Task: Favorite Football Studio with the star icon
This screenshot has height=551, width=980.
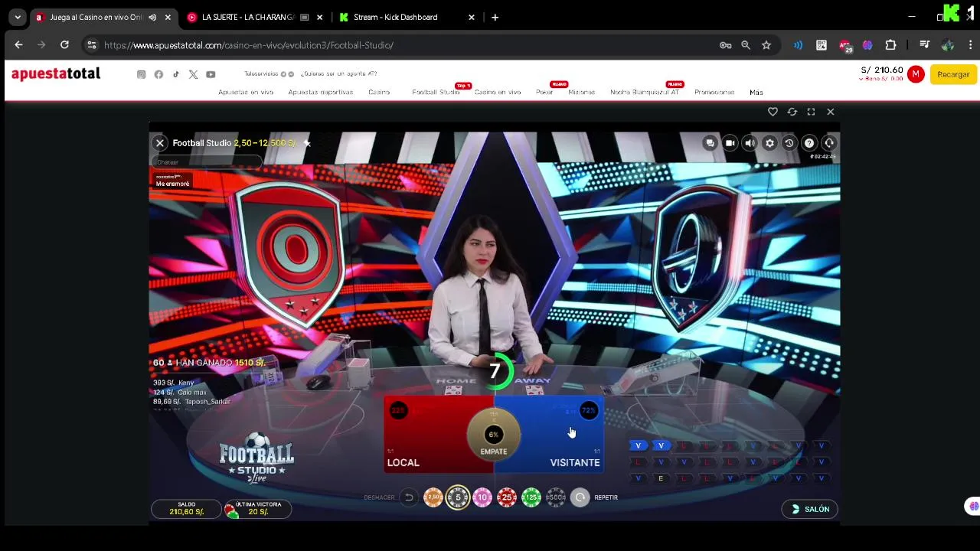Action: click(307, 143)
